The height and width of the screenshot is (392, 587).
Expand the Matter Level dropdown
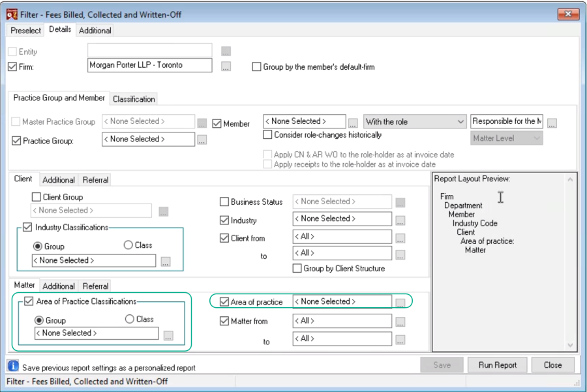click(x=507, y=138)
